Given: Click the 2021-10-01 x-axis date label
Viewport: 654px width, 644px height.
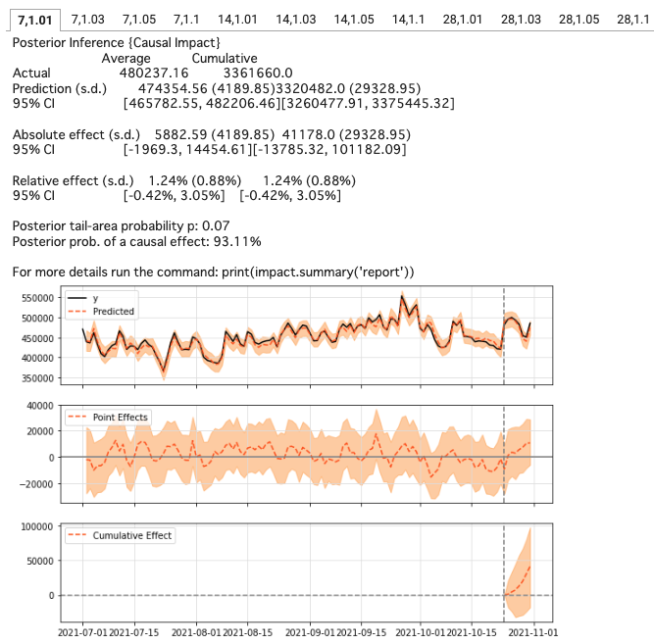Looking at the screenshot, I should pos(421,633).
